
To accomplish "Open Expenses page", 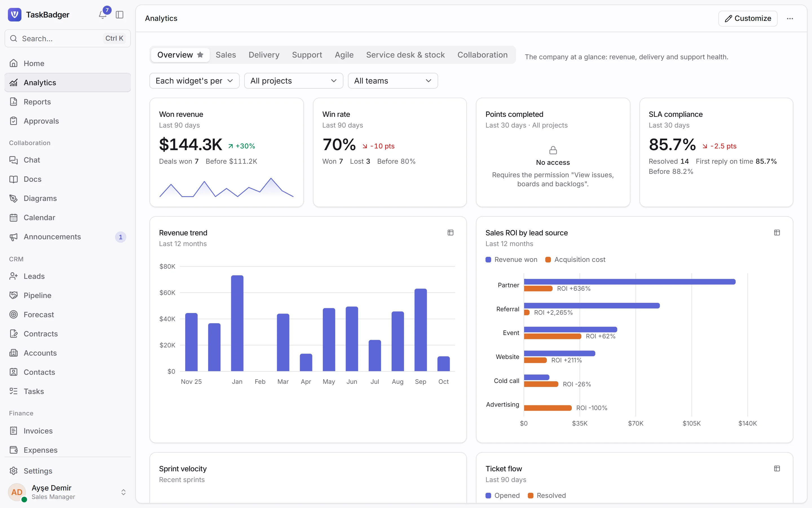I will [x=67, y=450].
